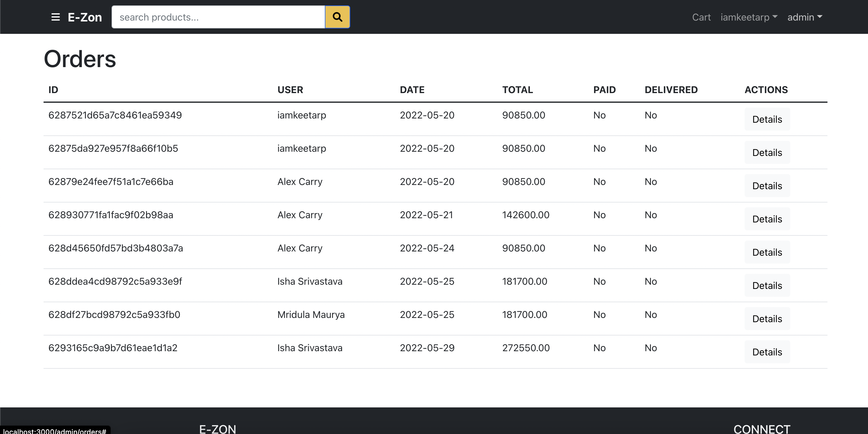Click the E-Zon brand logo
868x434 pixels.
point(85,17)
